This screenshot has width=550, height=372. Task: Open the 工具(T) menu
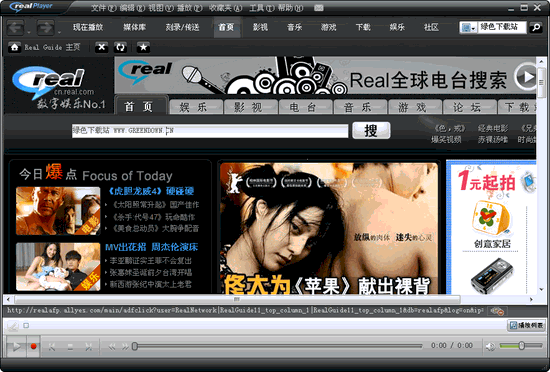[262, 8]
